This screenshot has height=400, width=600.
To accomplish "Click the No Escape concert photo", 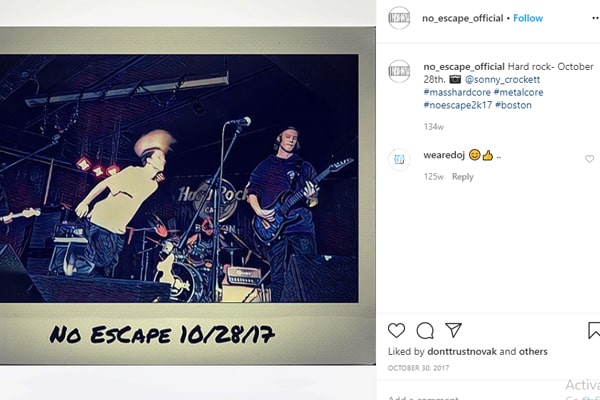I will [x=179, y=178].
